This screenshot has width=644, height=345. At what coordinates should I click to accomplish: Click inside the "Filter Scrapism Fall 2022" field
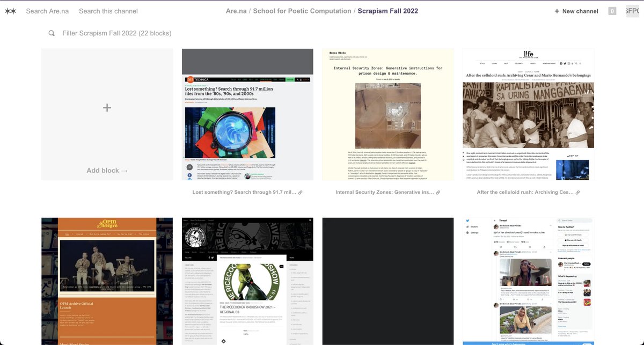pyautogui.click(x=118, y=33)
